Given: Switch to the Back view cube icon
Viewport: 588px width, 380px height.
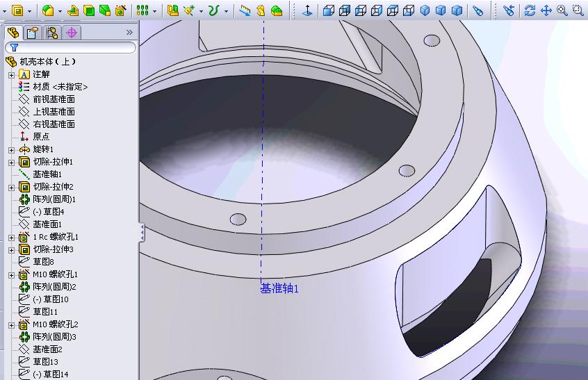Looking at the screenshot, I should (x=345, y=10).
